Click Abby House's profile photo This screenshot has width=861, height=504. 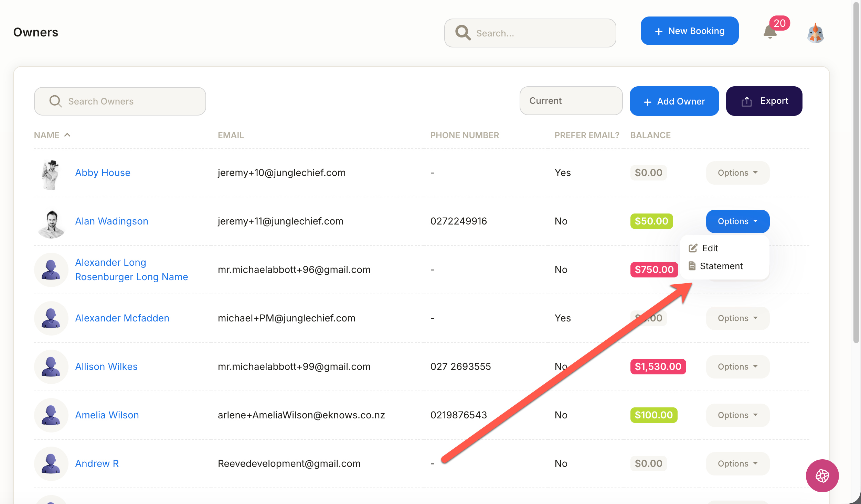(51, 174)
